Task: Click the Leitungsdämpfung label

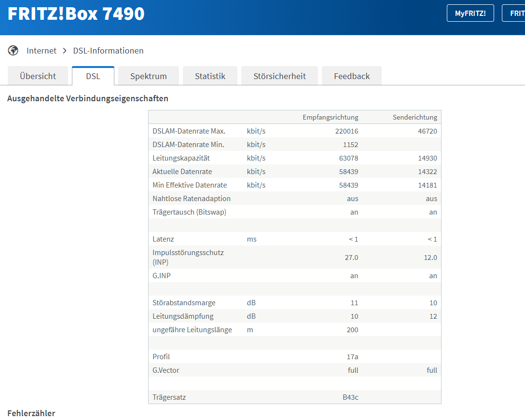Action: tap(183, 316)
